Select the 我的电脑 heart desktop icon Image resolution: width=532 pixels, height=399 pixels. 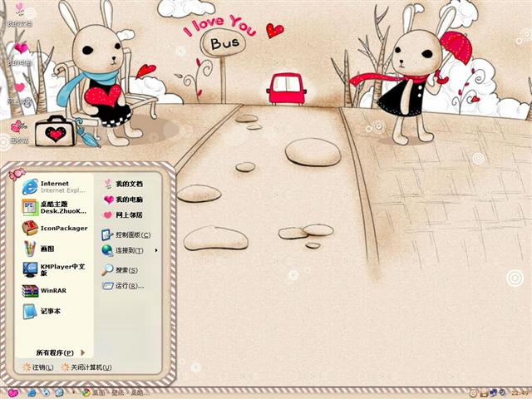point(20,53)
